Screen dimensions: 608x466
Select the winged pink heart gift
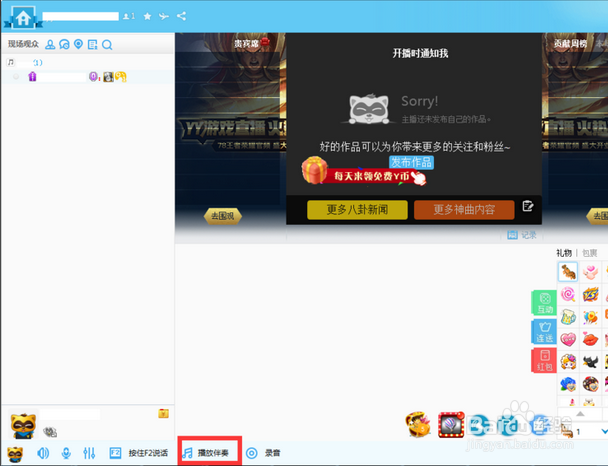click(590, 272)
